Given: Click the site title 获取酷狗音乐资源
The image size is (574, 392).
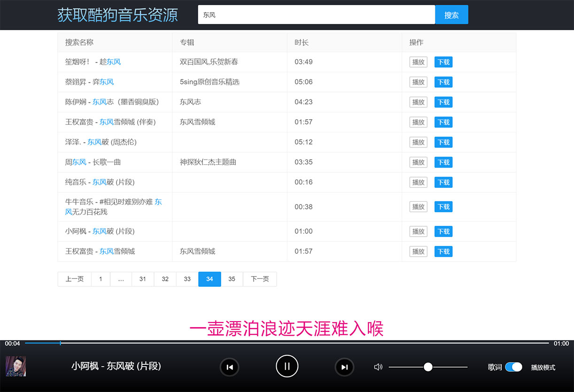Looking at the screenshot, I should click(117, 15).
